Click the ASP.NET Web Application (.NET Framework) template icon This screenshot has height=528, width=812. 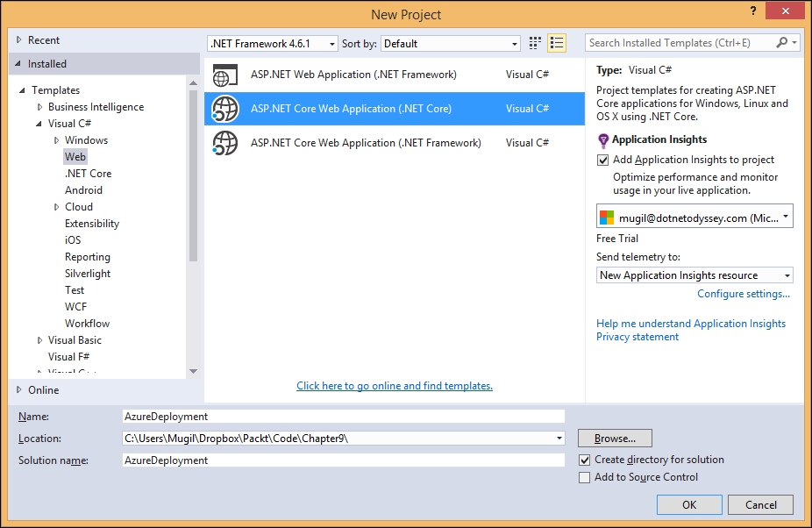tap(225, 75)
